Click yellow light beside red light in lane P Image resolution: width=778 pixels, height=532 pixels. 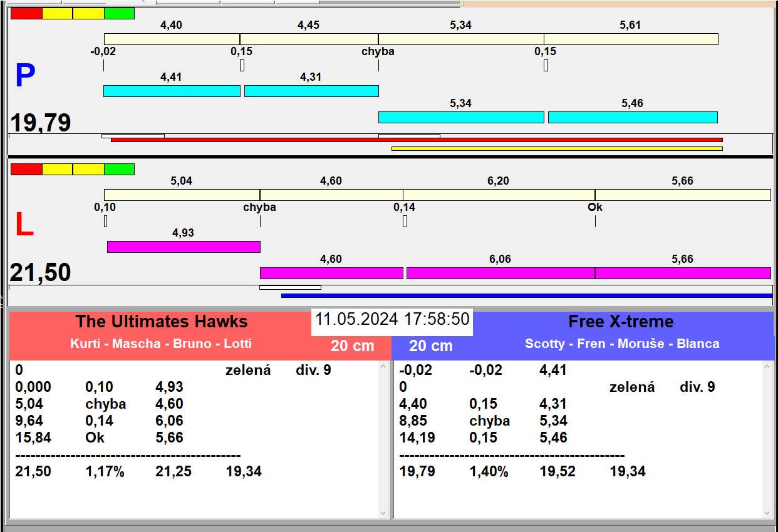pyautogui.click(x=57, y=13)
